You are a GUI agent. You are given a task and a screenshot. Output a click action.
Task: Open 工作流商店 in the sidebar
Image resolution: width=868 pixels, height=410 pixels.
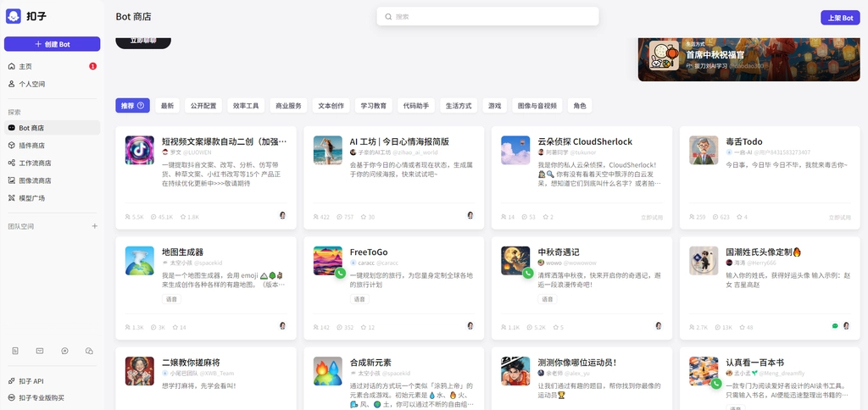pyautogui.click(x=52, y=163)
